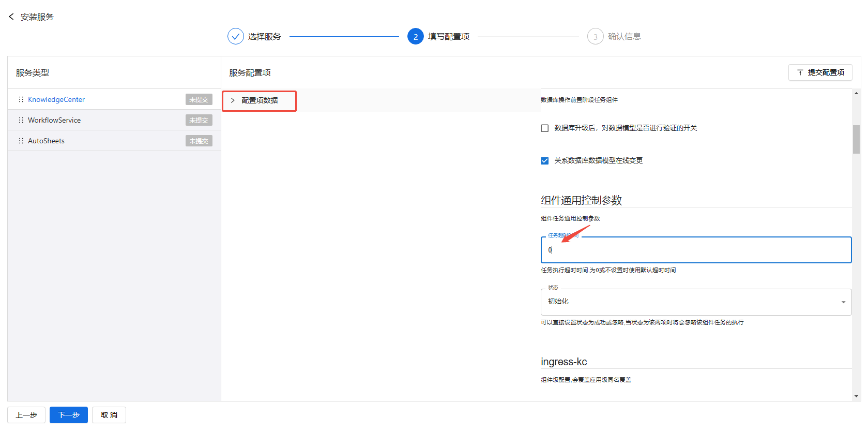Click the 服务配置项 panel header
The height and width of the screenshot is (432, 868).
(250, 73)
